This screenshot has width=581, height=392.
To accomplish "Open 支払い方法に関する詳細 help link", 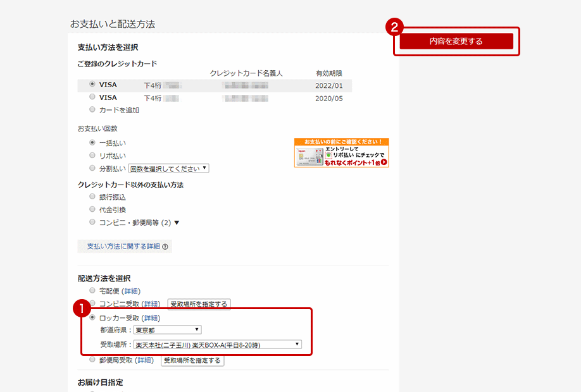I will 124,246.
